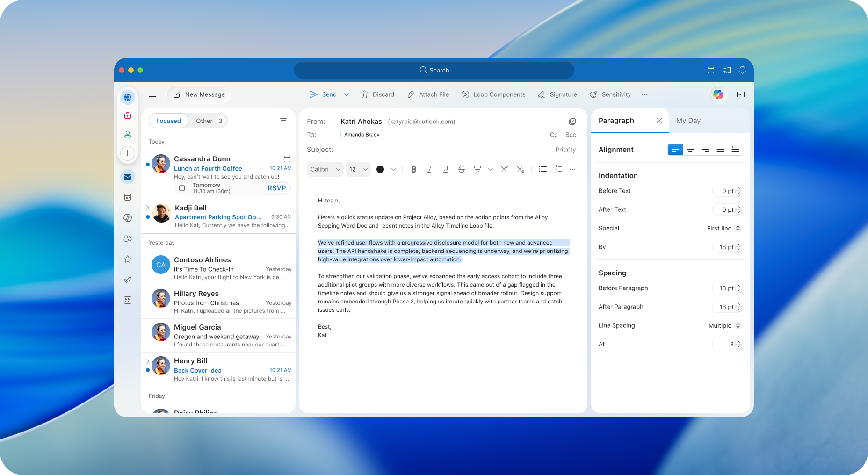
Task: Set Sensitivity from the toolbar
Action: click(x=610, y=94)
